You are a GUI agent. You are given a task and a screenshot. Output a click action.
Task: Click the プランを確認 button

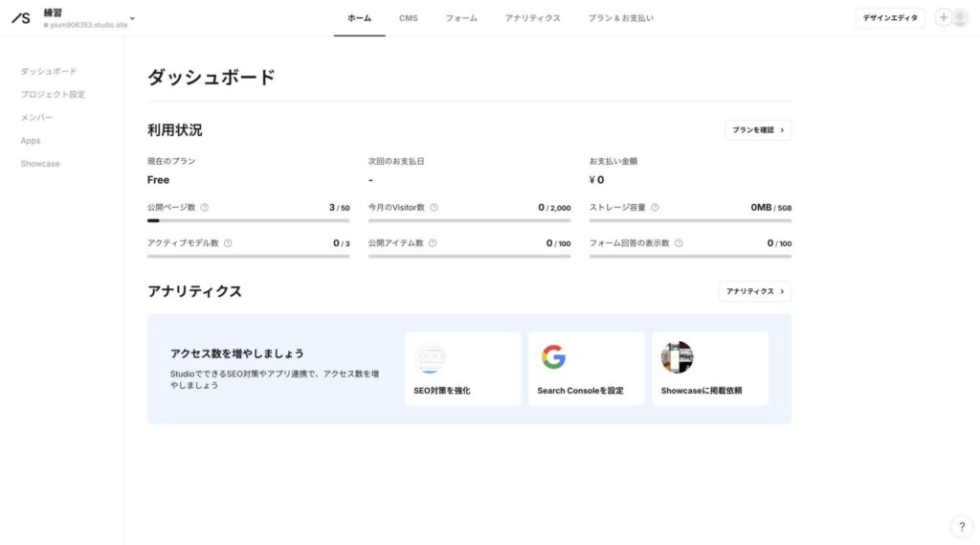pyautogui.click(x=758, y=130)
